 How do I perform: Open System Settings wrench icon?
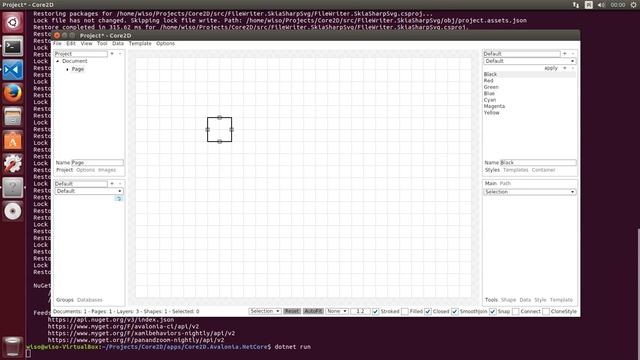point(13,164)
